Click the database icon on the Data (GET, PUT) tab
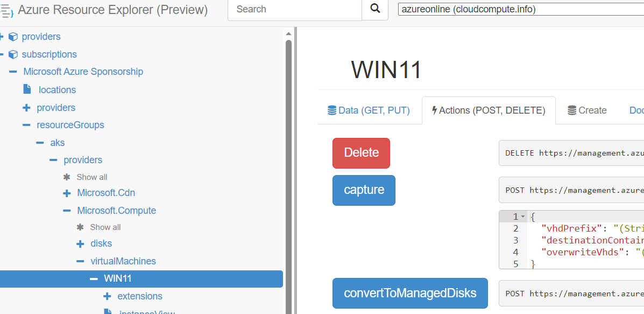644x314 pixels. tap(332, 110)
